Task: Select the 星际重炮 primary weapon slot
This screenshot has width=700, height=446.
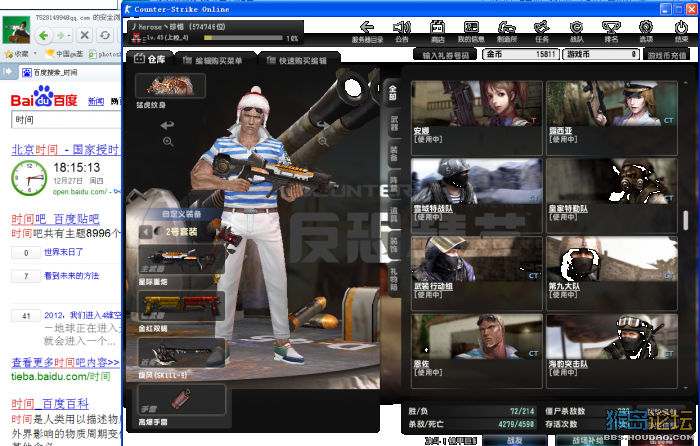Action: point(181,259)
